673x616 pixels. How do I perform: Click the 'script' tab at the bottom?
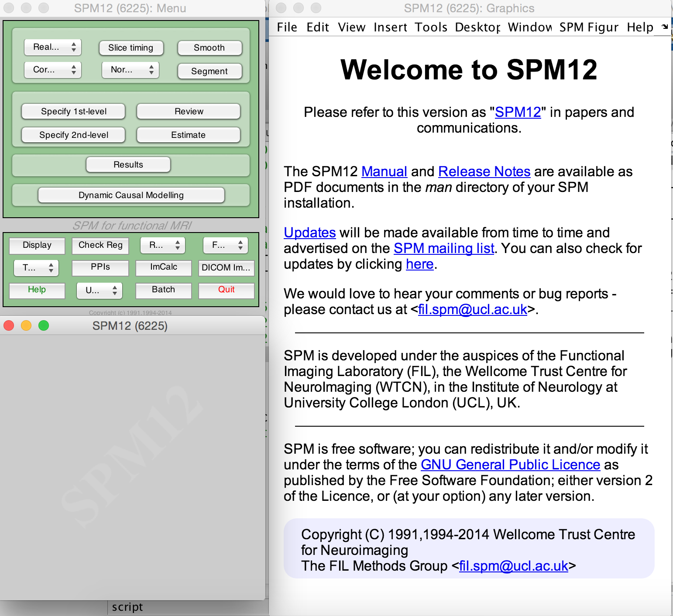tap(127, 607)
